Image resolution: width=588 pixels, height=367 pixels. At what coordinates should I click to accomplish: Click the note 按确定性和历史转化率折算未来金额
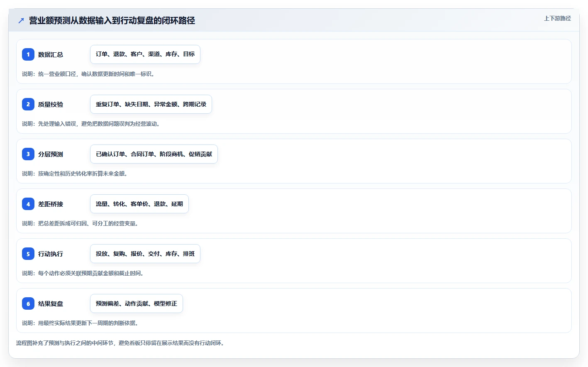pos(75,174)
